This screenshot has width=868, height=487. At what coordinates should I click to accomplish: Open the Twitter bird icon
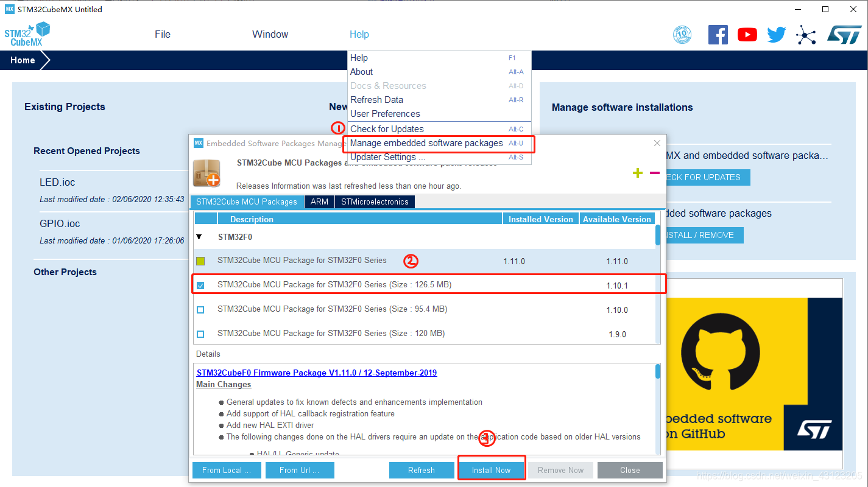click(777, 35)
